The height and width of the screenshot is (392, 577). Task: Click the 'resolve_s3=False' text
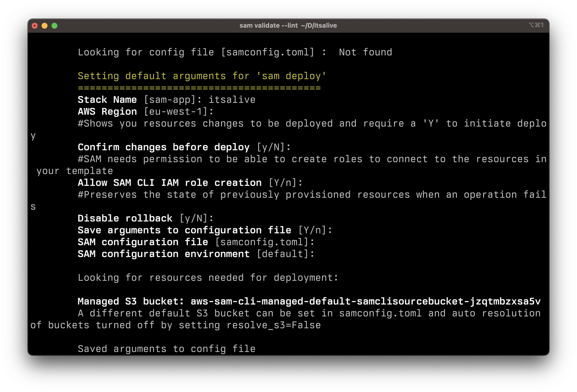pos(273,325)
